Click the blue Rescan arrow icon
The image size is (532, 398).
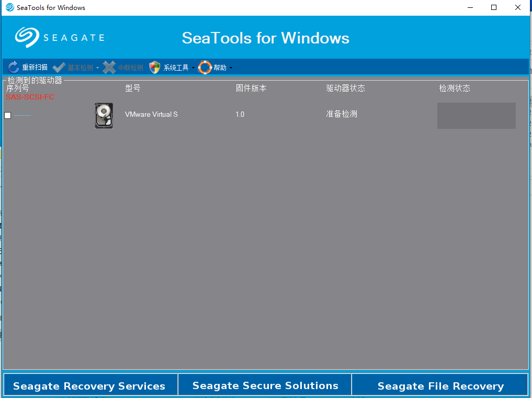(14, 67)
